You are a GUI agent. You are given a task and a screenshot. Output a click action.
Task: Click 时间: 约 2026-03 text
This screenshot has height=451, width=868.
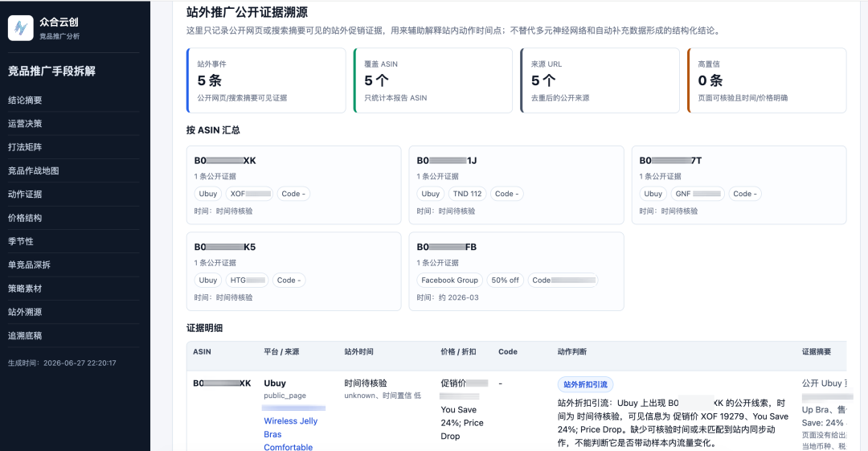point(448,297)
